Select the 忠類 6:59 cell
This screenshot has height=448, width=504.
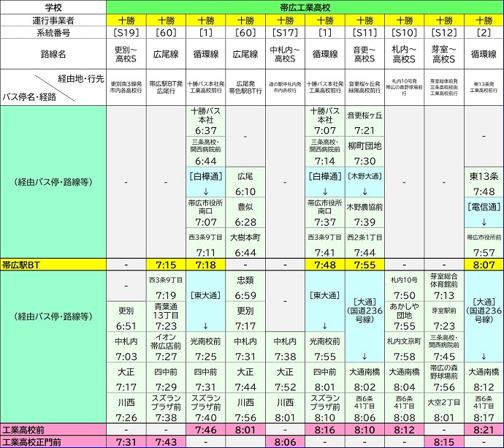pos(245,286)
